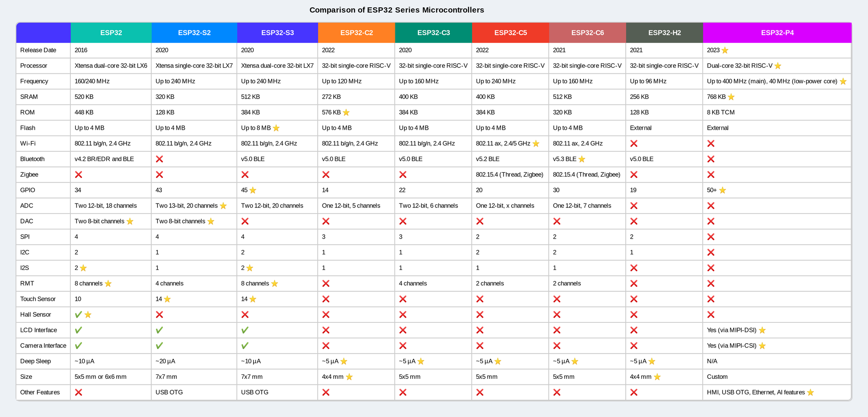The width and height of the screenshot is (868, 417).
Task: Click the Deep Sleep row label
Action: [x=36, y=361]
